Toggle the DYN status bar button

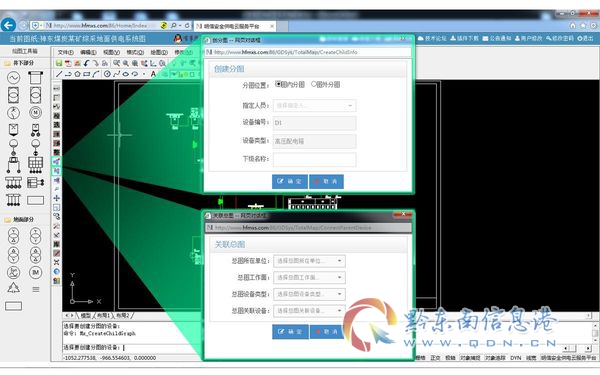pos(515,358)
